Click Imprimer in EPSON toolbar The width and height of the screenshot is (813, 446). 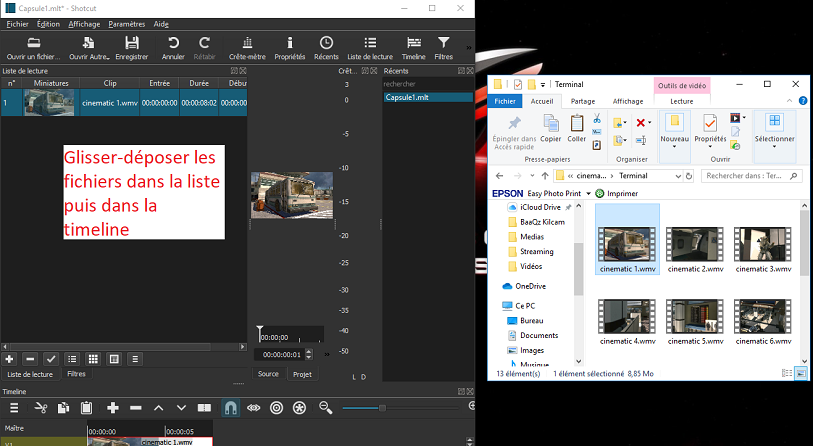pos(616,193)
